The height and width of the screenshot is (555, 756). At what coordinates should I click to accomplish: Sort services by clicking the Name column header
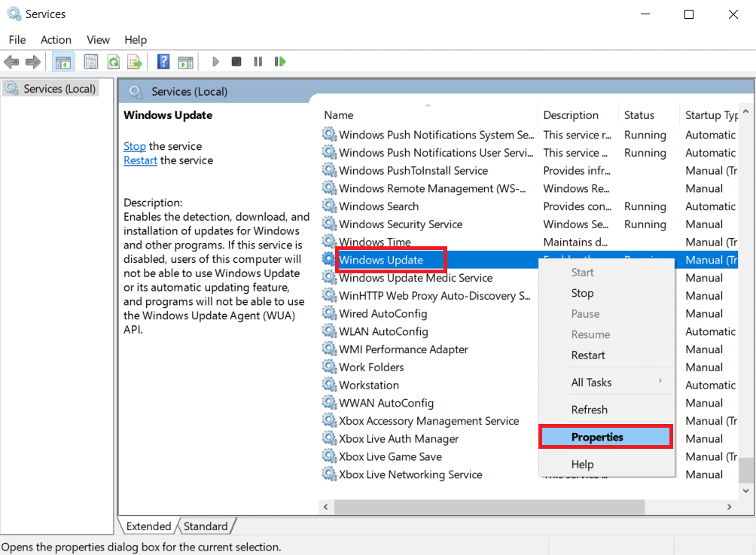click(x=338, y=114)
